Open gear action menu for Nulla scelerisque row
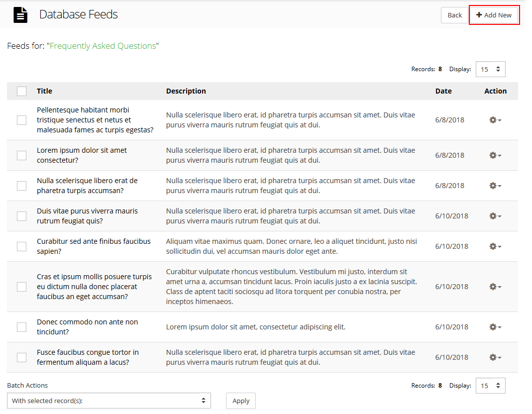The width and height of the screenshot is (532, 414). pyautogui.click(x=495, y=186)
